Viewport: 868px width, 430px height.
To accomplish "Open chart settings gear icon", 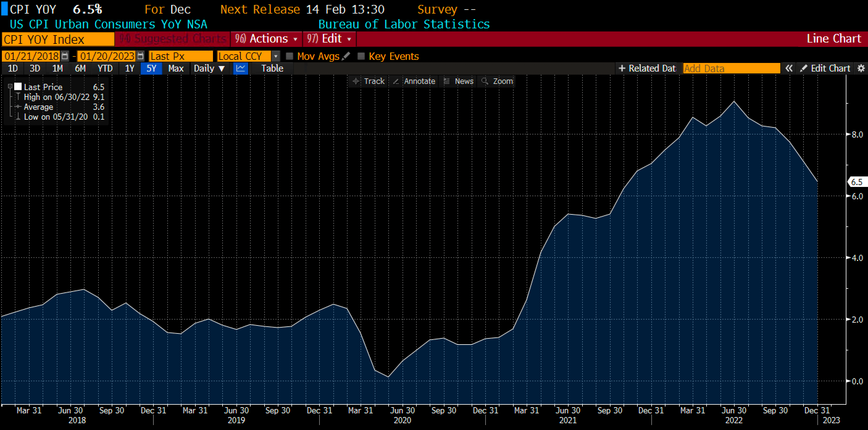I will (861, 68).
